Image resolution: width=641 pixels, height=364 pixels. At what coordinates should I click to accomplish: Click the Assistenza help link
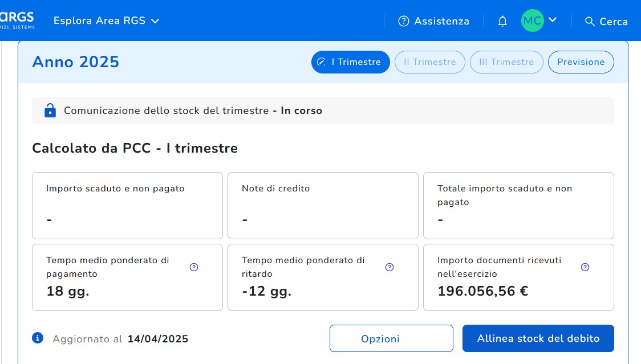click(434, 21)
